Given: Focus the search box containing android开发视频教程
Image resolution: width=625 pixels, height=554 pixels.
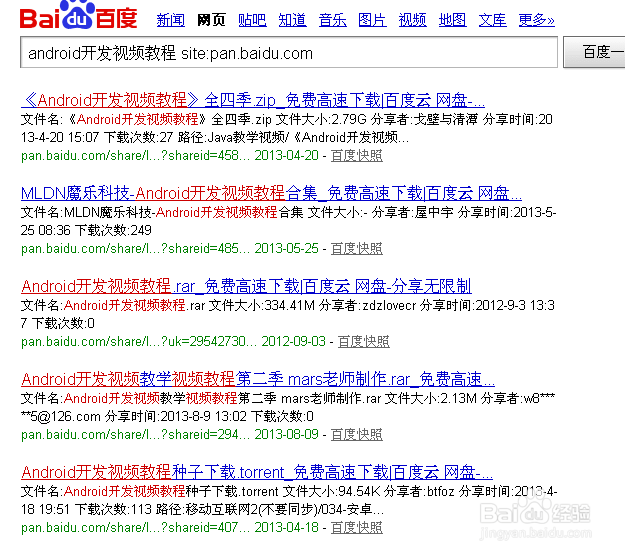Looking at the screenshot, I should click(x=289, y=52).
